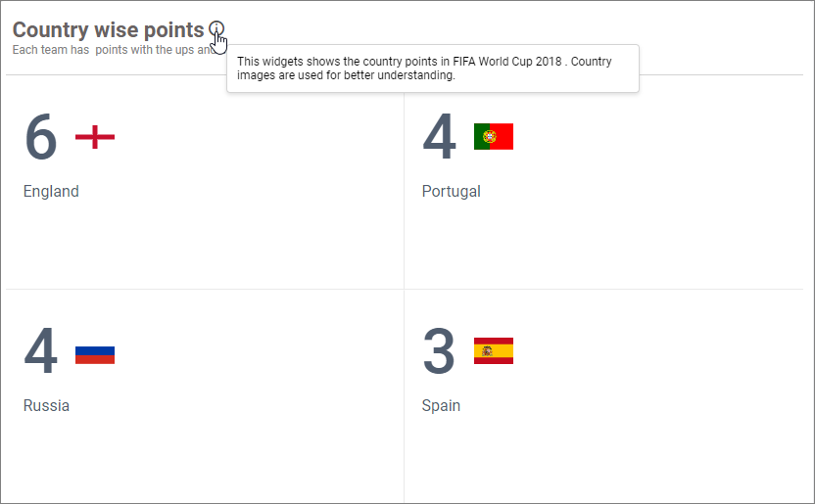Click the FIFA World Cup 2018 tooltip
The height and width of the screenshot is (504, 815).
pyautogui.click(x=432, y=69)
